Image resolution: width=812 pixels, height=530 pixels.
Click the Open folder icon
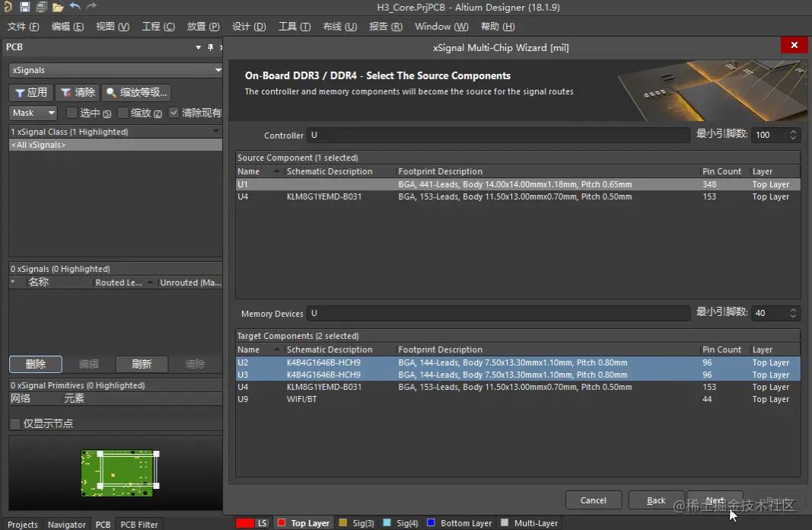58,7
